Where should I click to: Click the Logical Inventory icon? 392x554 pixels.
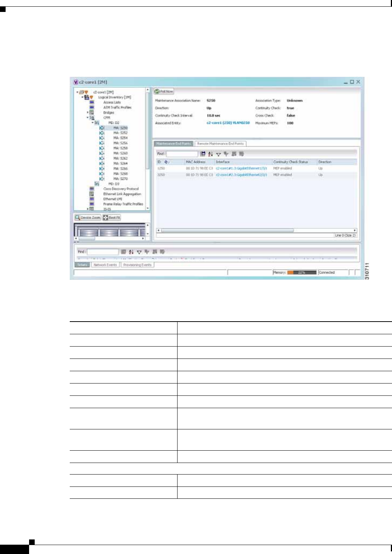pos(87,97)
